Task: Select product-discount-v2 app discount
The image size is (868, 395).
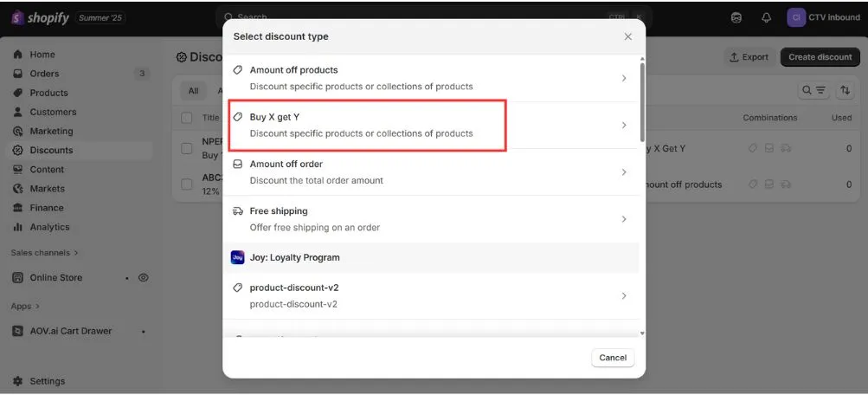Action: 431,296
